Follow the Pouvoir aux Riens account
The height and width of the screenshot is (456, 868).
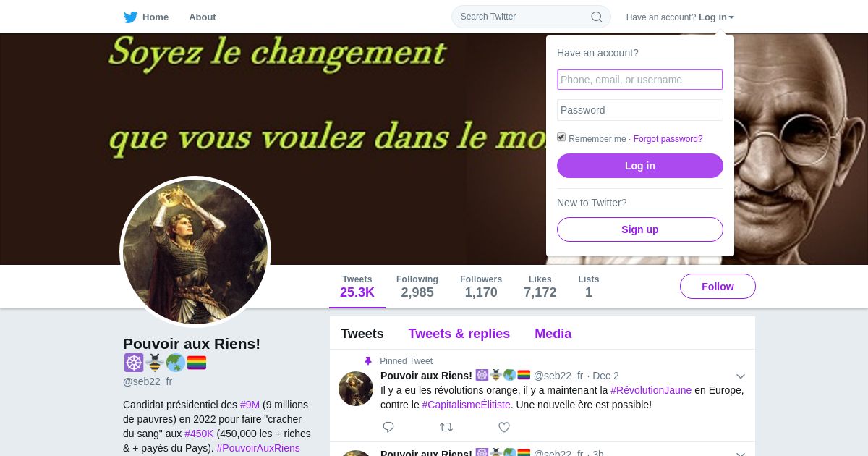(x=718, y=287)
